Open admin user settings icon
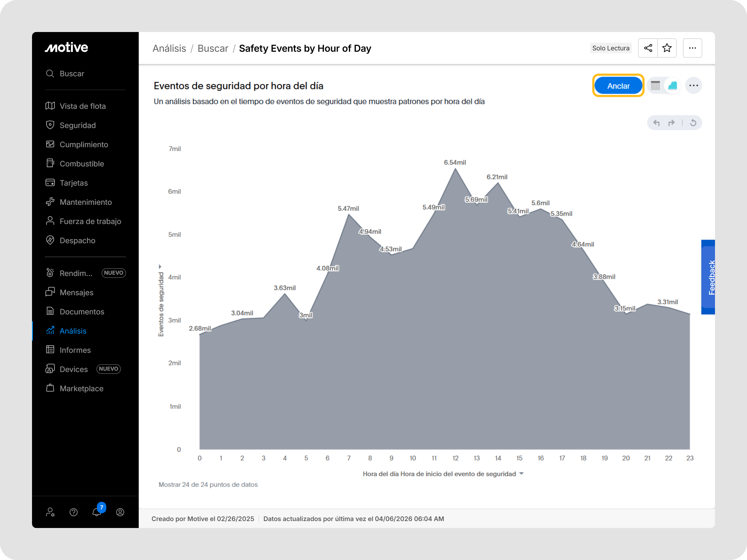The width and height of the screenshot is (747, 560). [x=50, y=512]
